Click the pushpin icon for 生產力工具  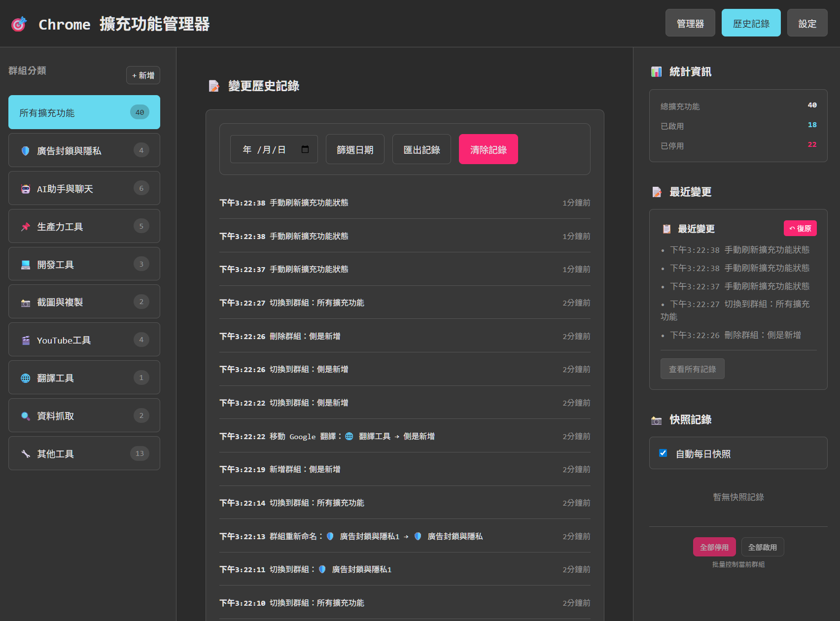coord(26,227)
